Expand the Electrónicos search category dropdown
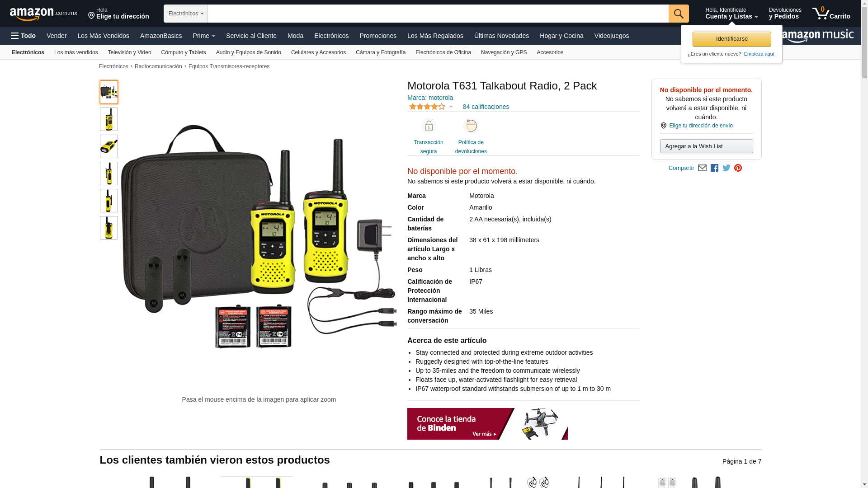The image size is (868, 488). click(186, 14)
